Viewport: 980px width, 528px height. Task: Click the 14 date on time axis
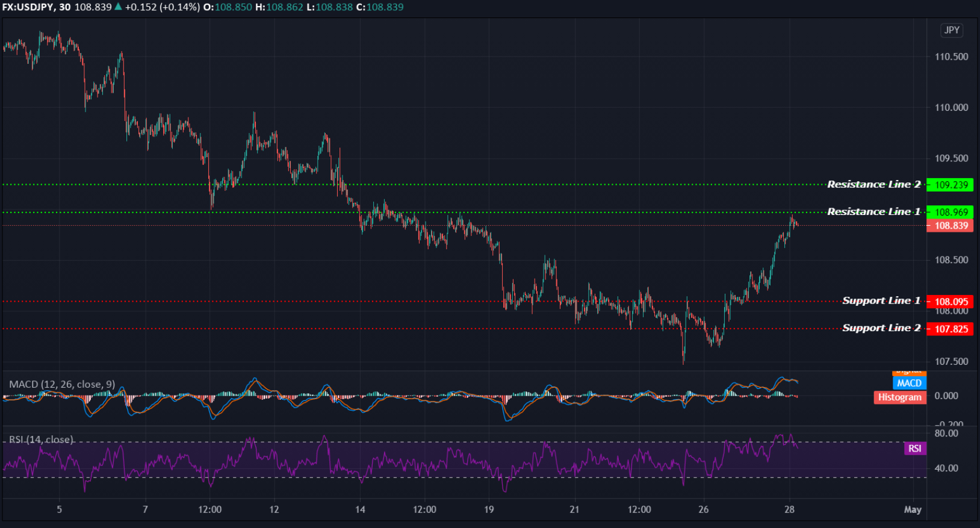(360, 509)
